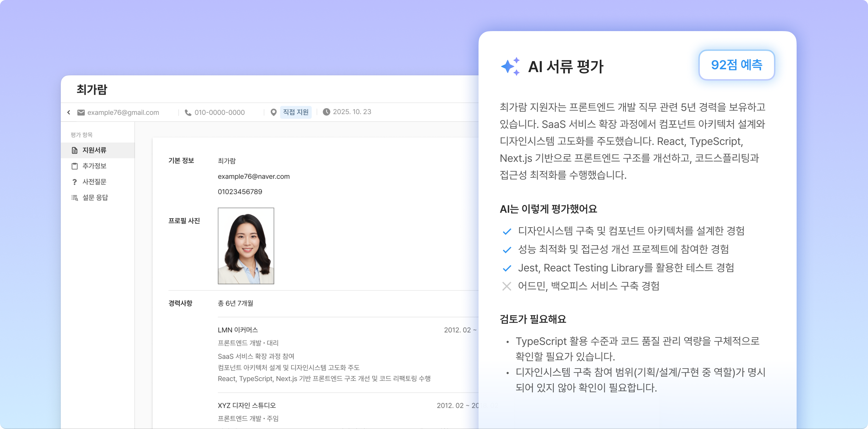This screenshot has width=868, height=429.
Task: Click the example76@gmail.com email address
Action: 123,112
